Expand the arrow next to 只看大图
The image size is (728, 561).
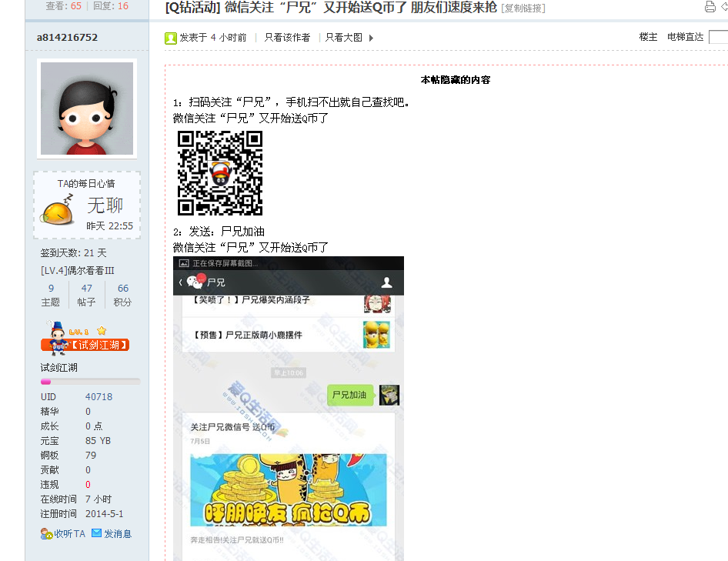371,38
